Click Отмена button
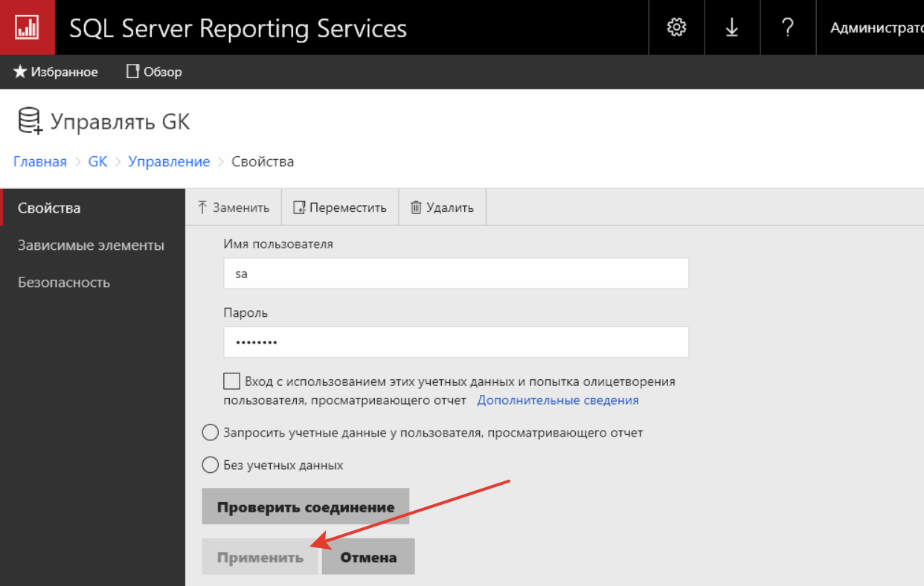This screenshot has width=924, height=586. click(x=368, y=557)
